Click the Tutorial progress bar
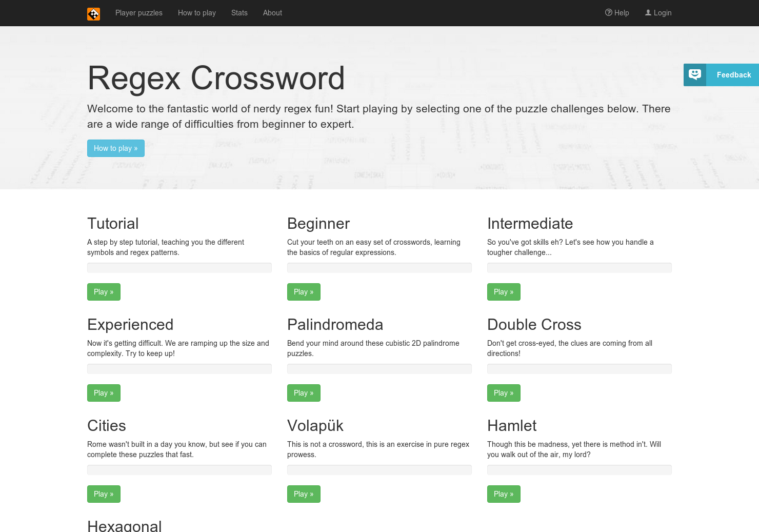Screen dimensions: 759x532 [x=179, y=267]
